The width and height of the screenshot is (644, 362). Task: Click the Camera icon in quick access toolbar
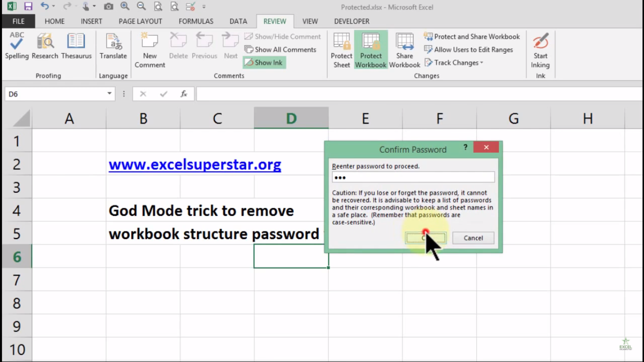pos(108,7)
